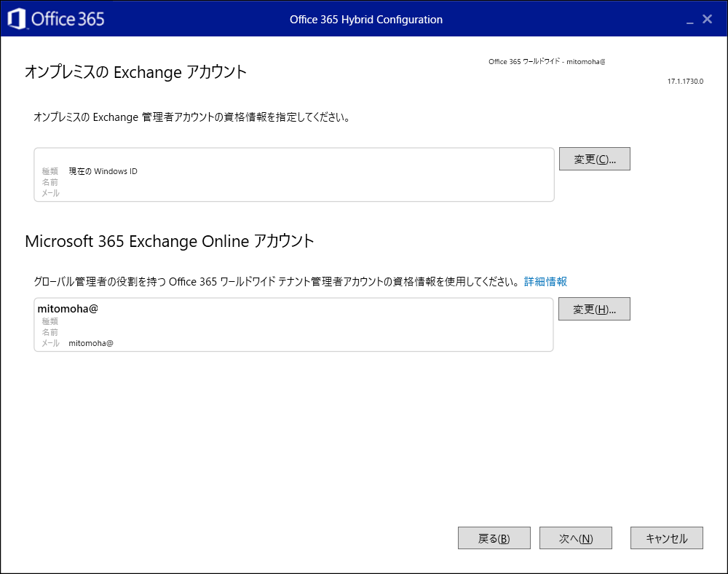The width and height of the screenshot is (728, 574).
Task: Click the オンプレミスの Exchange アカウント heading
Action: click(x=135, y=72)
